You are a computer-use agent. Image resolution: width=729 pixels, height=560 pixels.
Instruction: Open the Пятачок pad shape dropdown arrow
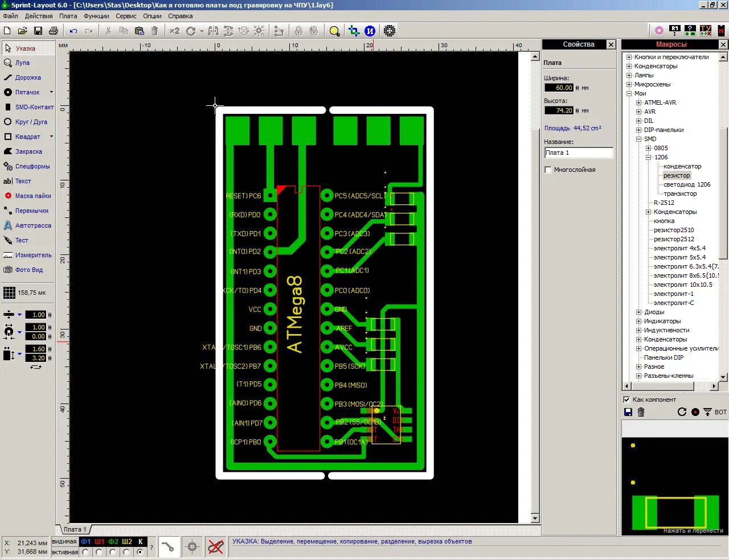pos(51,92)
